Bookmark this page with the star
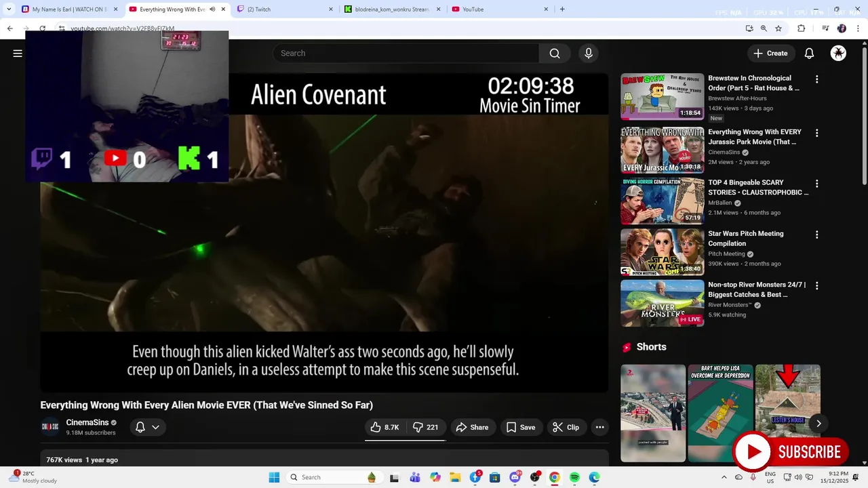 [x=778, y=28]
